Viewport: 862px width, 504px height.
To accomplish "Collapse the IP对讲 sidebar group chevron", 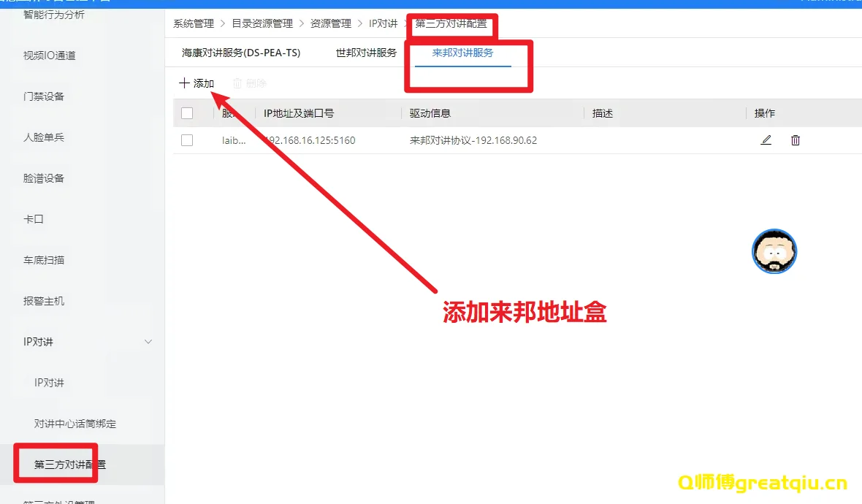I will [148, 342].
